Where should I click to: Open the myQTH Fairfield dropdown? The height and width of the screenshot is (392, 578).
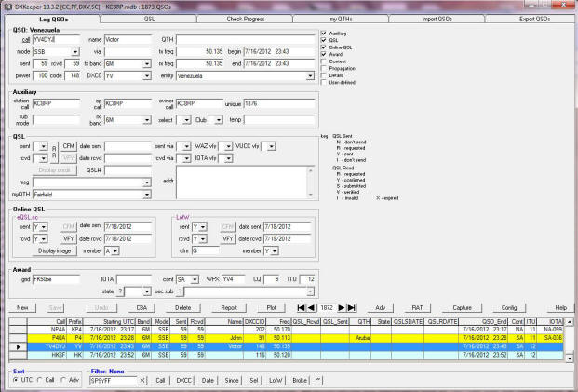[x=147, y=195]
